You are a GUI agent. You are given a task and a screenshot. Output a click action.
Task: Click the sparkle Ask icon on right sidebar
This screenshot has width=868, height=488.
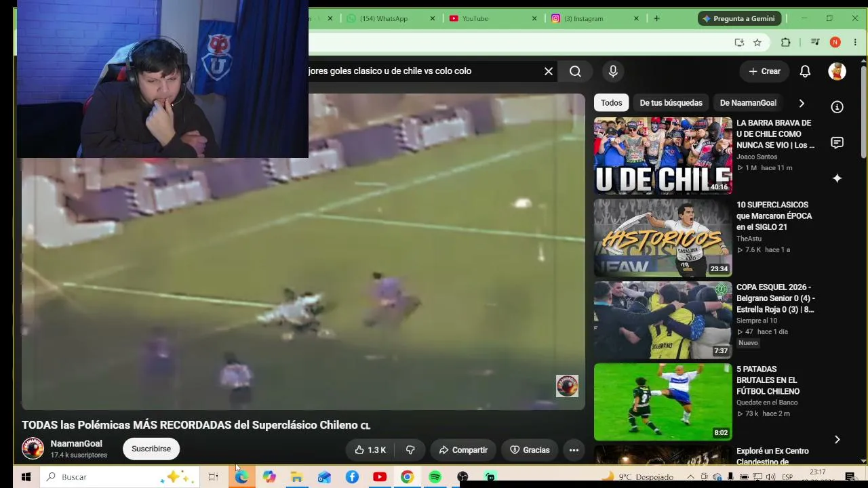[x=837, y=178]
